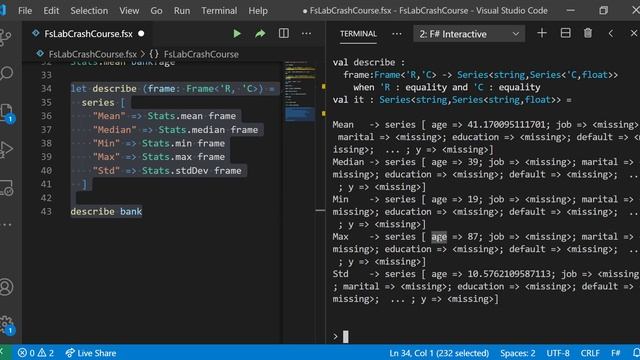This screenshot has height=360, width=640.
Task: Click FsLabCrashCourse namespace breadcrumb
Action: pyautogui.click(x=201, y=54)
